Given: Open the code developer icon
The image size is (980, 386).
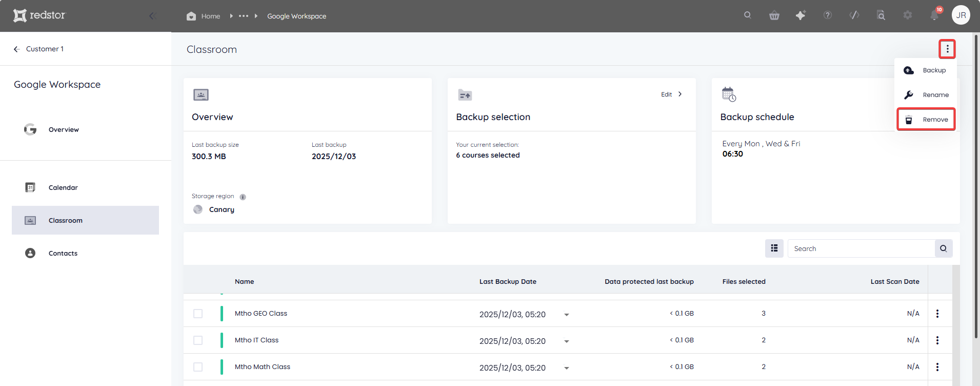Looking at the screenshot, I should (x=854, y=15).
